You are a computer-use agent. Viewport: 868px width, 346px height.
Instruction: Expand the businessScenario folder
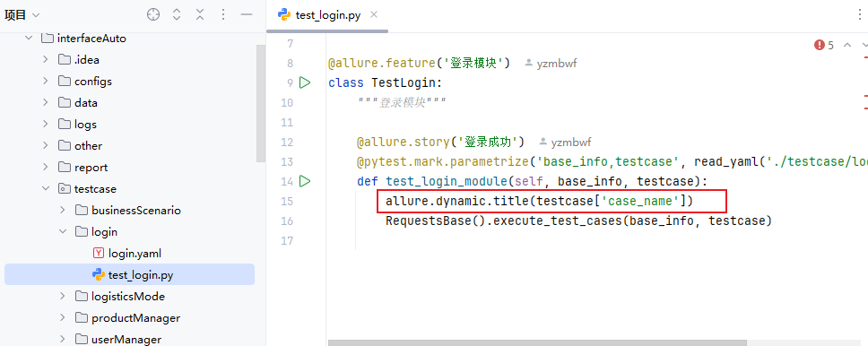coord(63,211)
